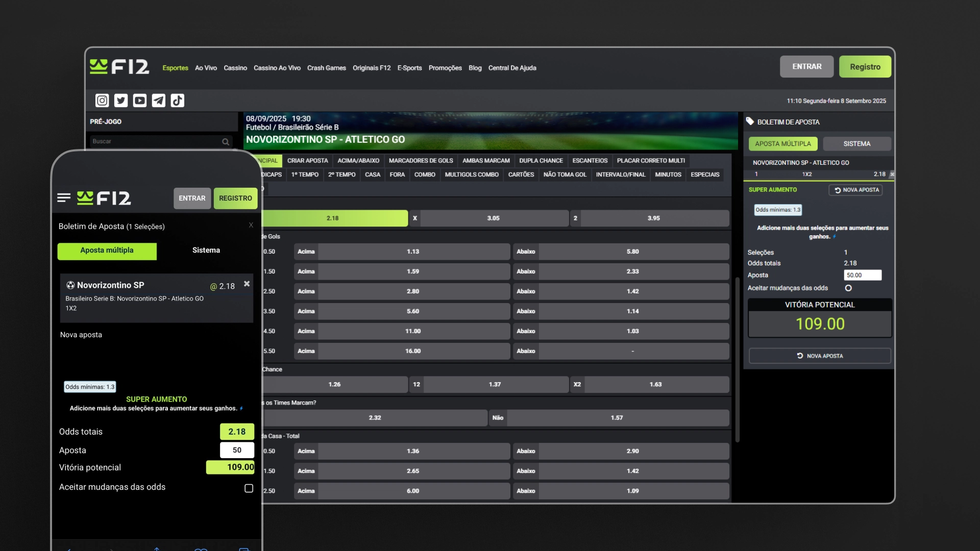Click the NOVA APOSTA button
The height and width of the screenshot is (551, 980).
(819, 356)
